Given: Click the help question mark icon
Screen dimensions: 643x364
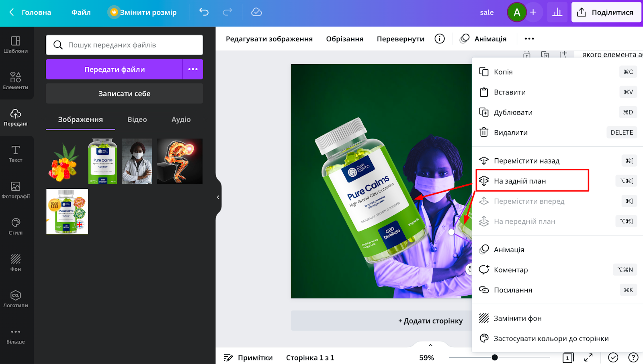Looking at the screenshot, I should tap(633, 357).
